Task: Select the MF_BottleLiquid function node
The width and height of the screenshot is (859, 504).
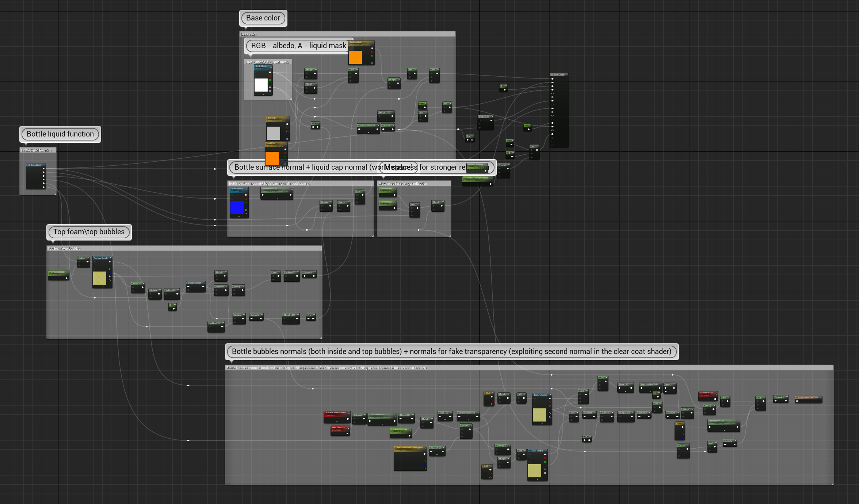Action: point(35,165)
